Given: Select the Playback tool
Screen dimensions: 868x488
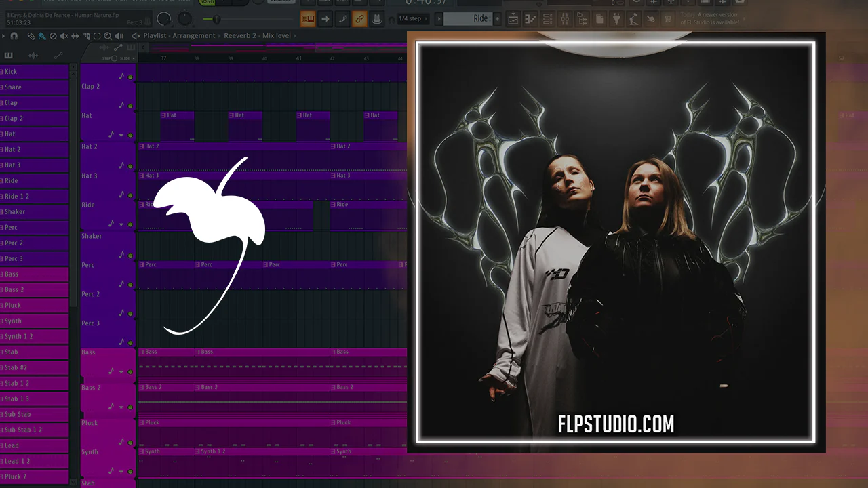Looking at the screenshot, I should tap(119, 36).
